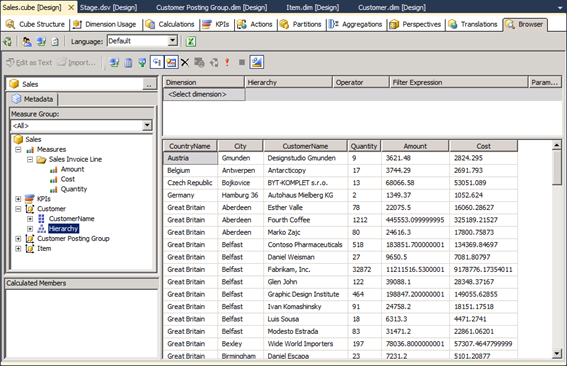Click the Reconnect icon in browser toolbar
Image resolution: width=567 pixels, height=366 pixels.
pos(41,42)
